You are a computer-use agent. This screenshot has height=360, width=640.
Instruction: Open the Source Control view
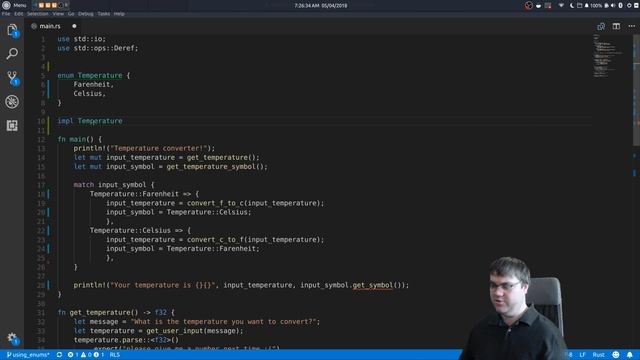12,78
